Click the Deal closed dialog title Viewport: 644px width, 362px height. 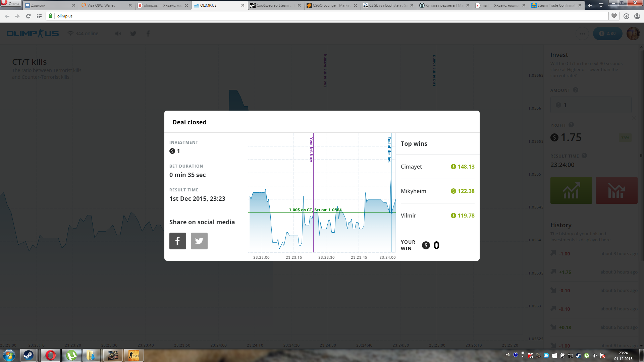(x=190, y=122)
